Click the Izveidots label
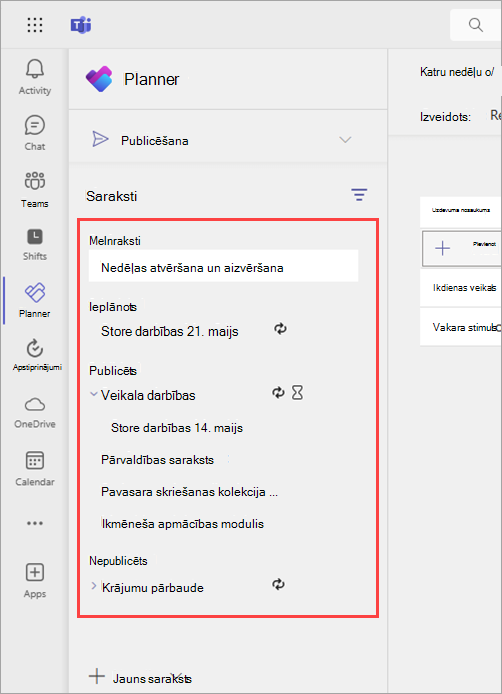 pyautogui.click(x=445, y=117)
